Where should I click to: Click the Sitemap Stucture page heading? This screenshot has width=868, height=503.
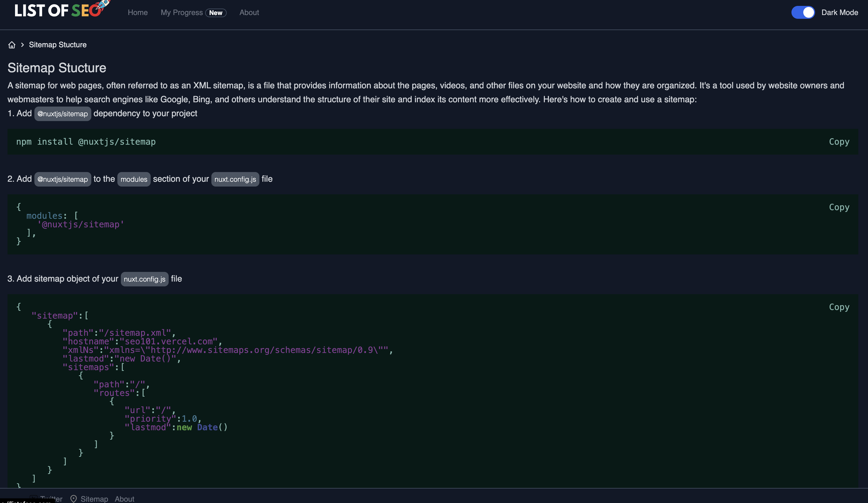(x=57, y=68)
